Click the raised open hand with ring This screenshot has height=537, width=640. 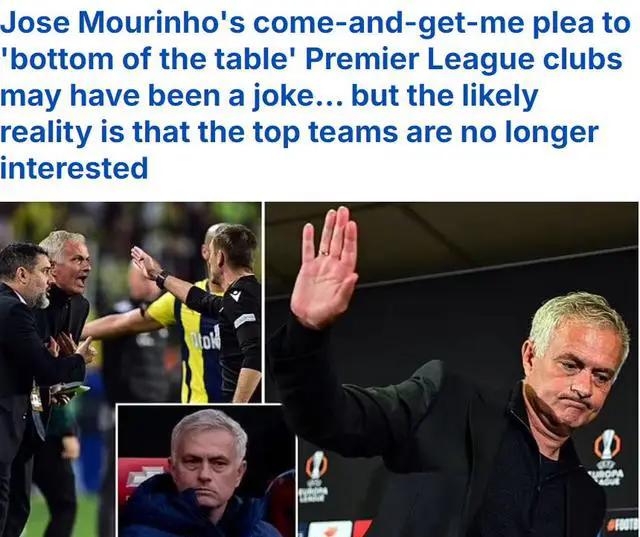pyautogui.click(x=325, y=267)
